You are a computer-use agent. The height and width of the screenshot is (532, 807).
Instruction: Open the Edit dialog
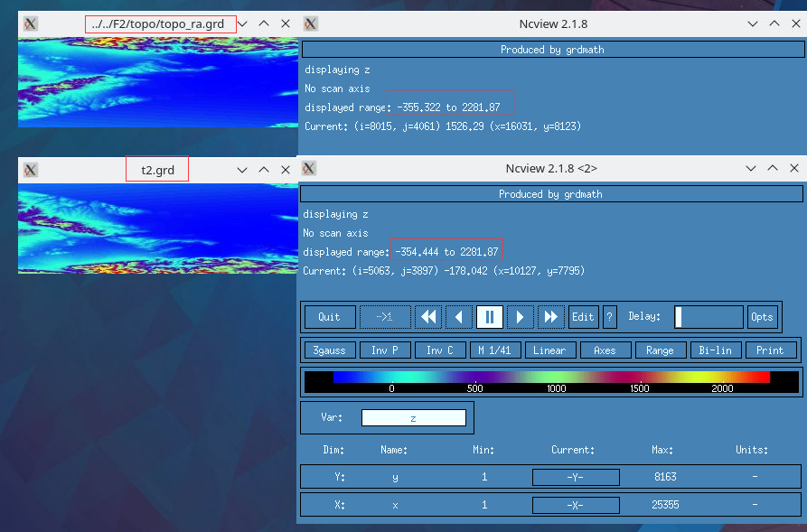pyautogui.click(x=583, y=316)
